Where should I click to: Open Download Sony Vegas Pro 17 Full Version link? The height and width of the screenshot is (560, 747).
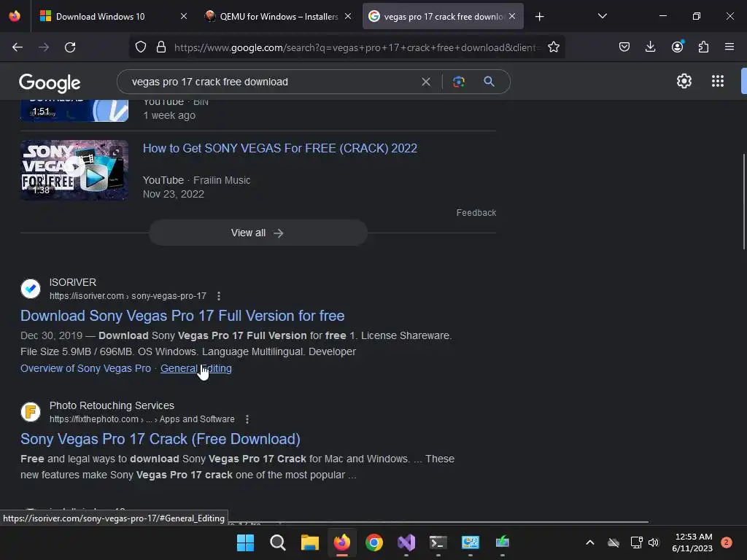pyautogui.click(x=182, y=316)
